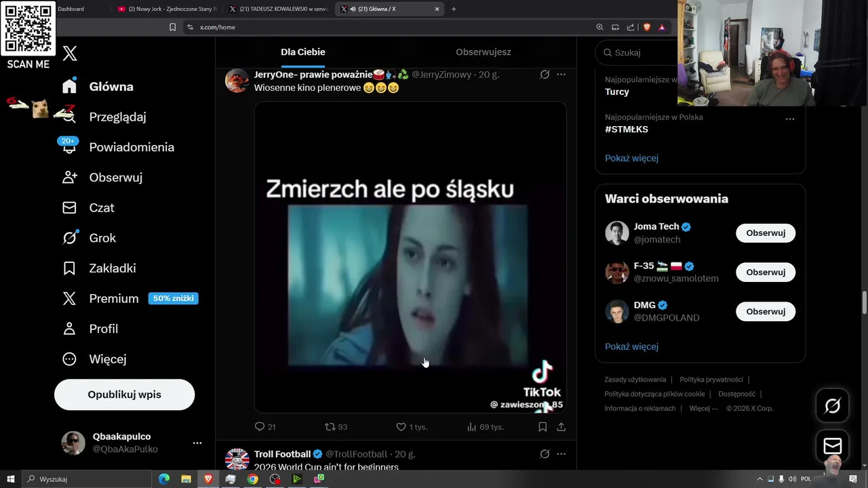Open more options on JerryOne post
The width and height of the screenshot is (868, 488).
(561, 75)
